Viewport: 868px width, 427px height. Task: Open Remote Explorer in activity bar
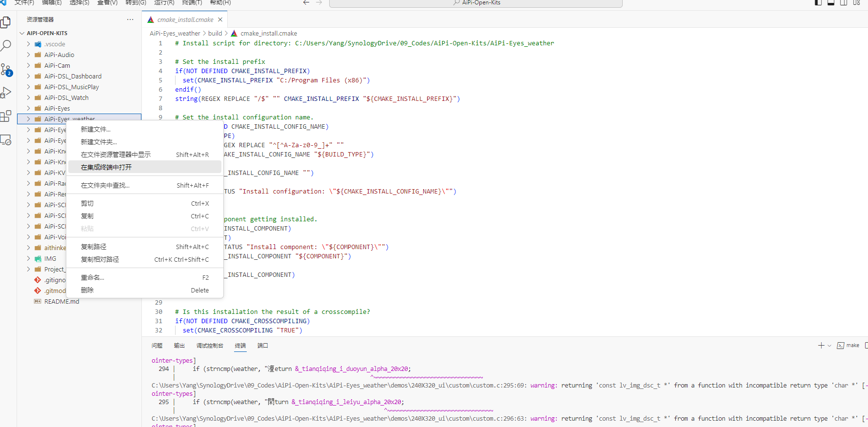[x=6, y=140]
